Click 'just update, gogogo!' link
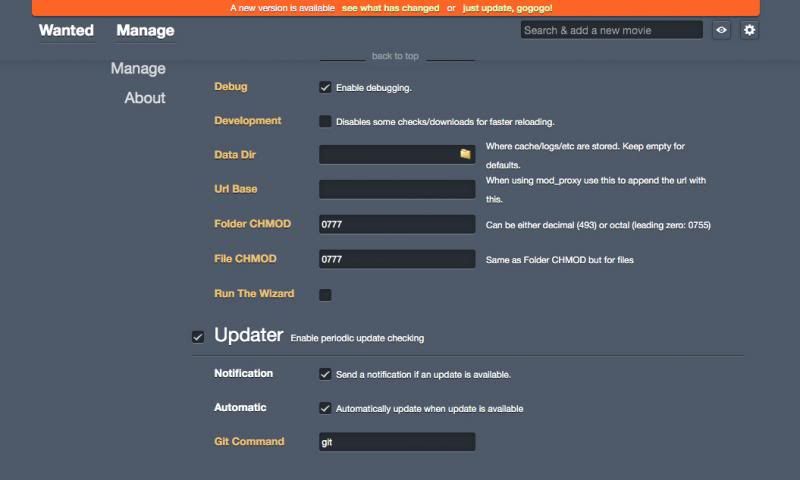This screenshot has width=800, height=480. 507,8
